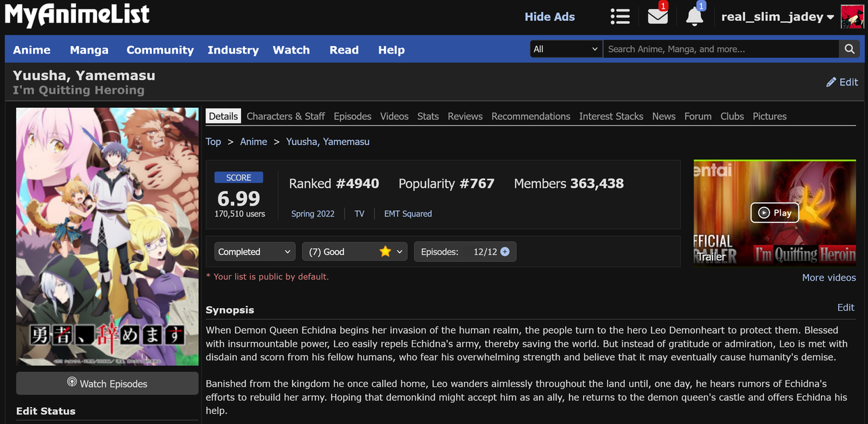Open the list menu icon in header
The height and width of the screenshot is (424, 868).
coord(620,16)
